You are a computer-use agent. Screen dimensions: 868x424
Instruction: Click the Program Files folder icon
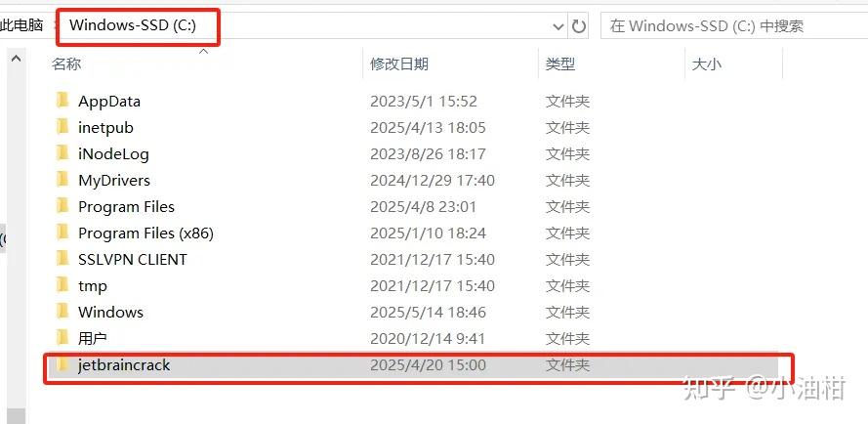pyautogui.click(x=62, y=206)
